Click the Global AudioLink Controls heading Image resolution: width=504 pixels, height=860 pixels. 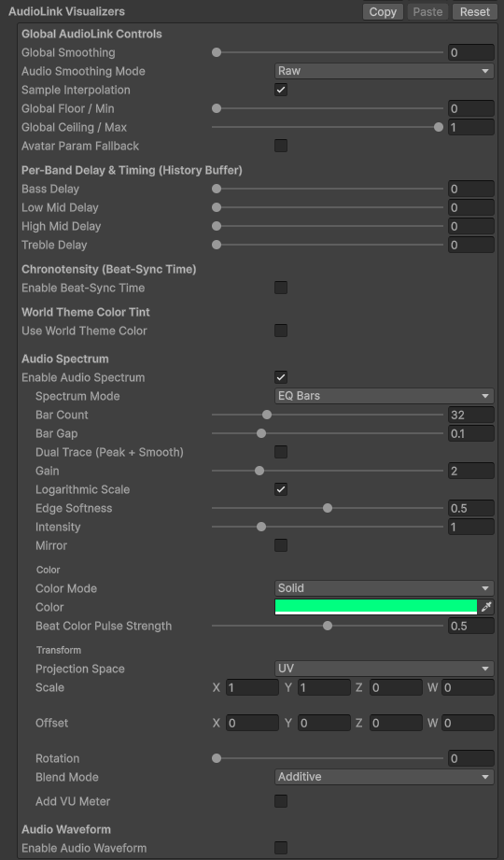[x=91, y=34]
